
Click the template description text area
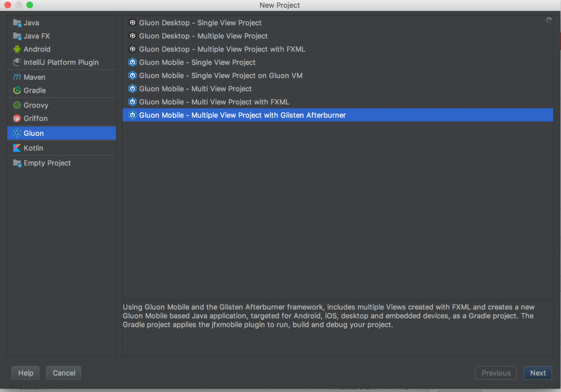click(337, 329)
